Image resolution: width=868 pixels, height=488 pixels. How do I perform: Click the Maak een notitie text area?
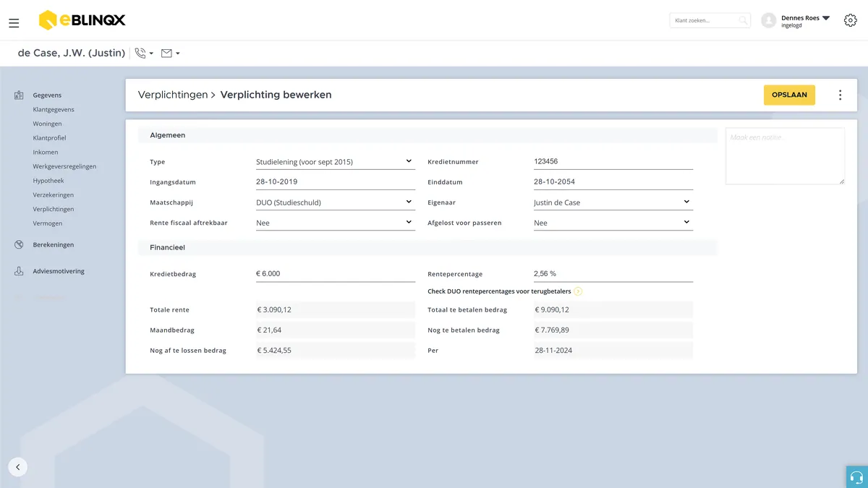pos(785,156)
